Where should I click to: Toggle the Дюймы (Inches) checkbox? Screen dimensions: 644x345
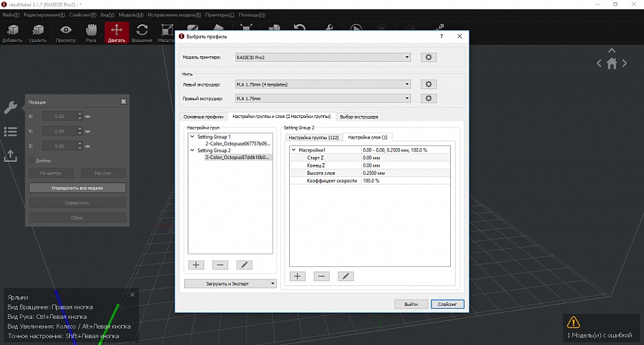pos(32,160)
